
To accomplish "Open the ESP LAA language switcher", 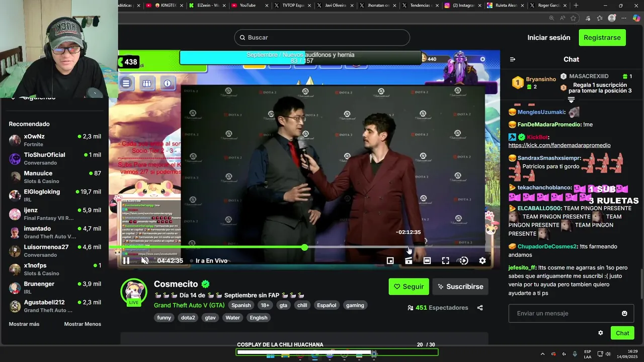I will (588, 354).
